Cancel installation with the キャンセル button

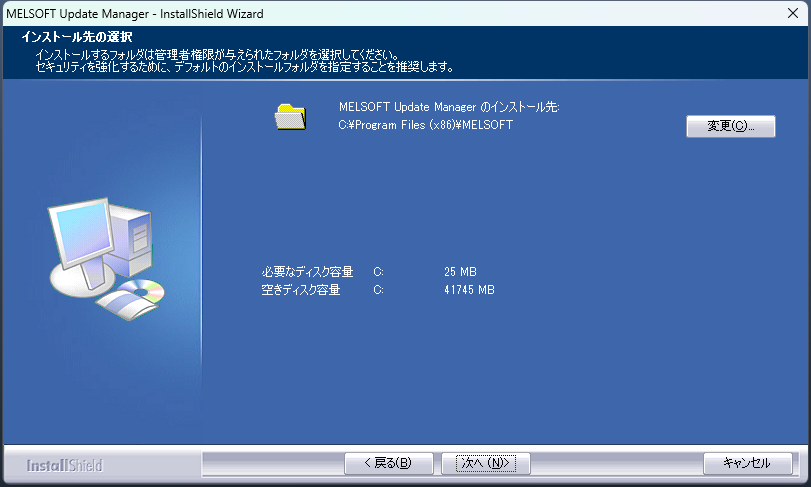click(746, 463)
